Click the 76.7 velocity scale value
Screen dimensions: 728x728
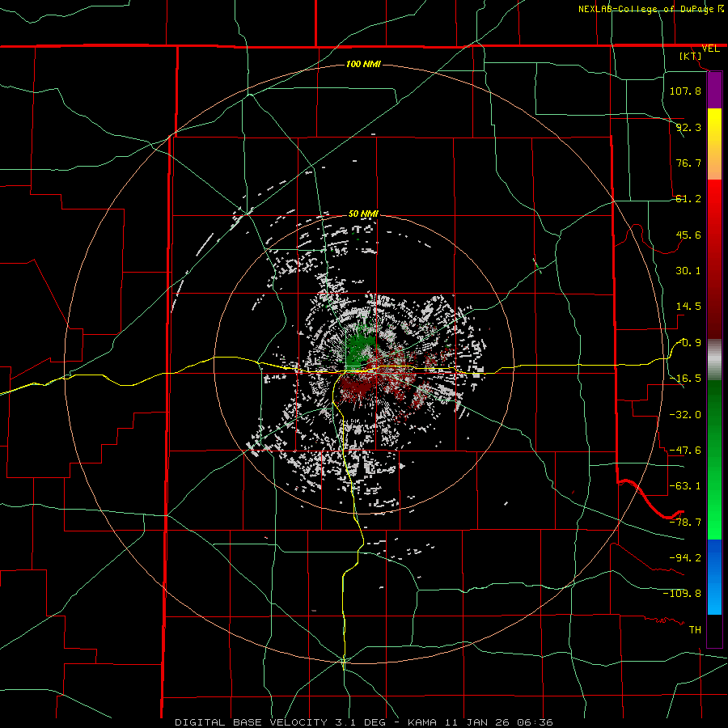point(688,163)
